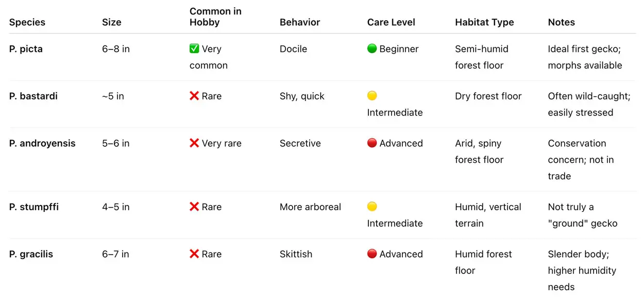Click the green checkmark icon for P. picta

click(194, 49)
